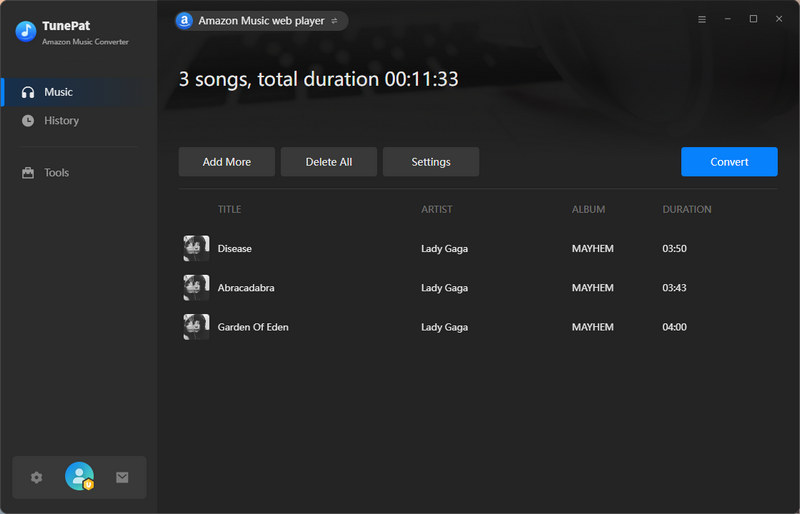Click MAYHEM album in the Disease row
Viewport: 800px width, 514px height.
pyautogui.click(x=592, y=249)
